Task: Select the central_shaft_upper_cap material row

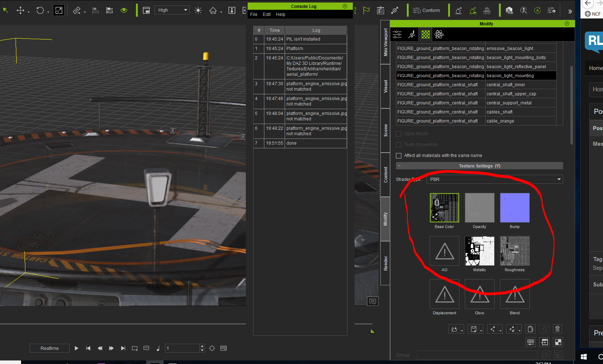Action: point(476,94)
